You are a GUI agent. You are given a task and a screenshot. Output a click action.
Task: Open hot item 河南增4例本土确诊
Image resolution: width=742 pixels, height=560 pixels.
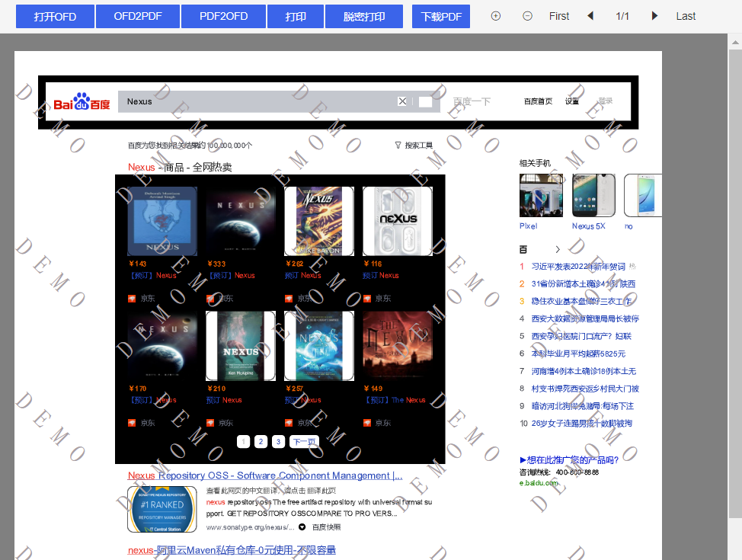click(x=584, y=371)
